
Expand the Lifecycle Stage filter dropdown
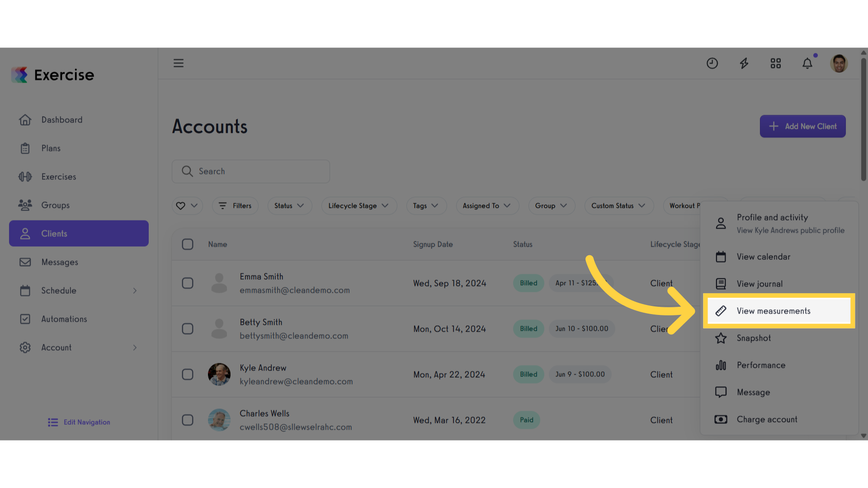[359, 206]
